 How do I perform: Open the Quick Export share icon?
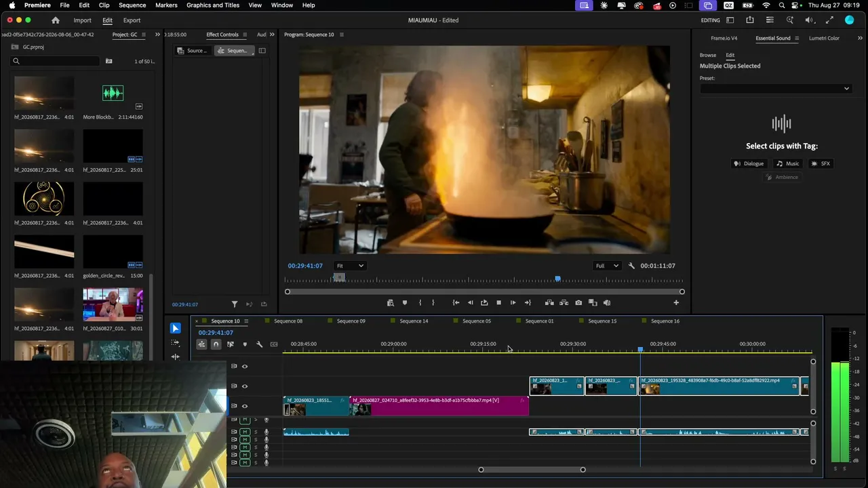tap(749, 20)
